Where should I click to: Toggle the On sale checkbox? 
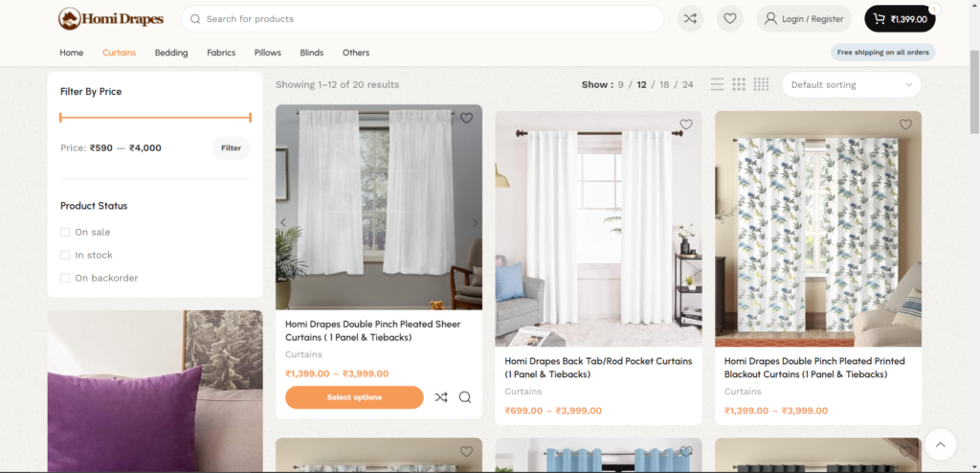65,232
